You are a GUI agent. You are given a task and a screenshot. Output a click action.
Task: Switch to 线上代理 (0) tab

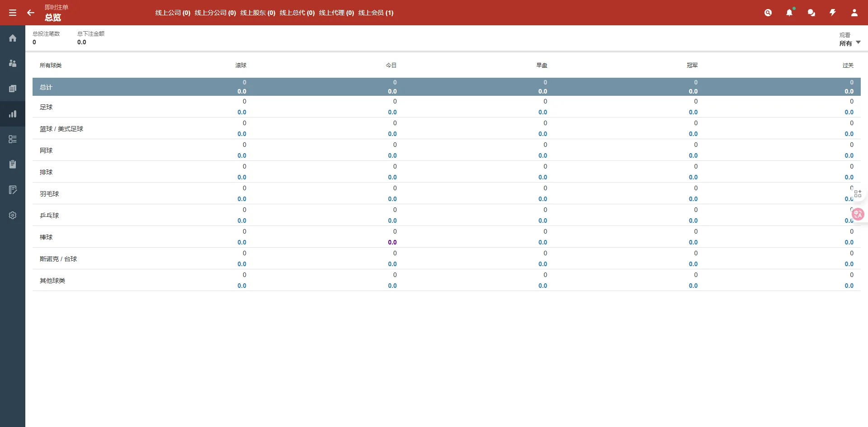tap(336, 13)
